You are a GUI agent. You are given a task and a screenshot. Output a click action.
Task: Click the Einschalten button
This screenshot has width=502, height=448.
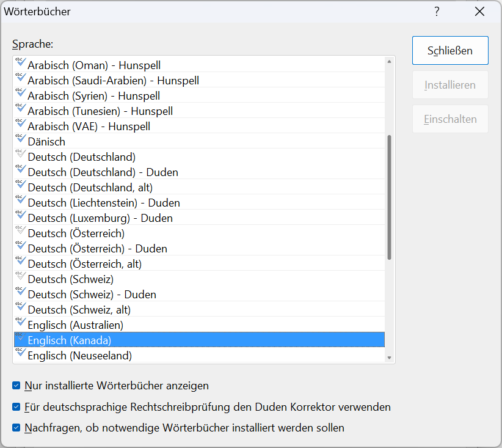pyautogui.click(x=450, y=119)
